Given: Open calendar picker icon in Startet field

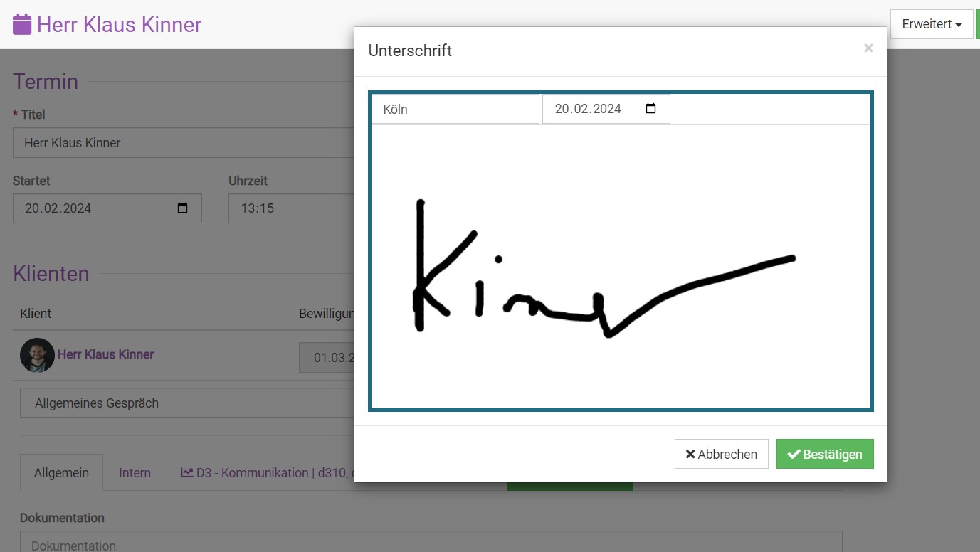Looking at the screenshot, I should pos(182,208).
